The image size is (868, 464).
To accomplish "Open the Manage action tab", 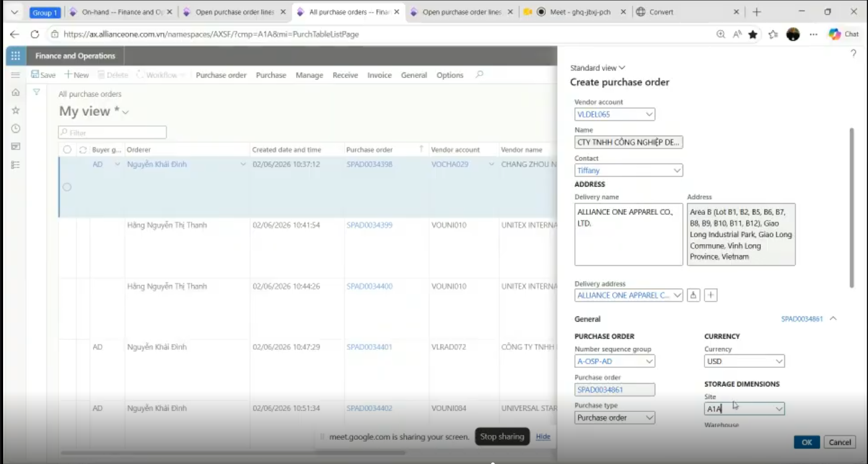I will point(309,75).
